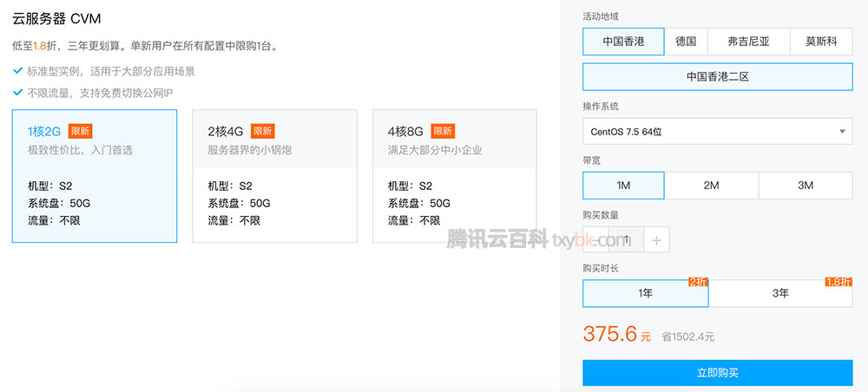Click the purchase quantity input field
This screenshot has height=392, width=868.
pos(626,240)
